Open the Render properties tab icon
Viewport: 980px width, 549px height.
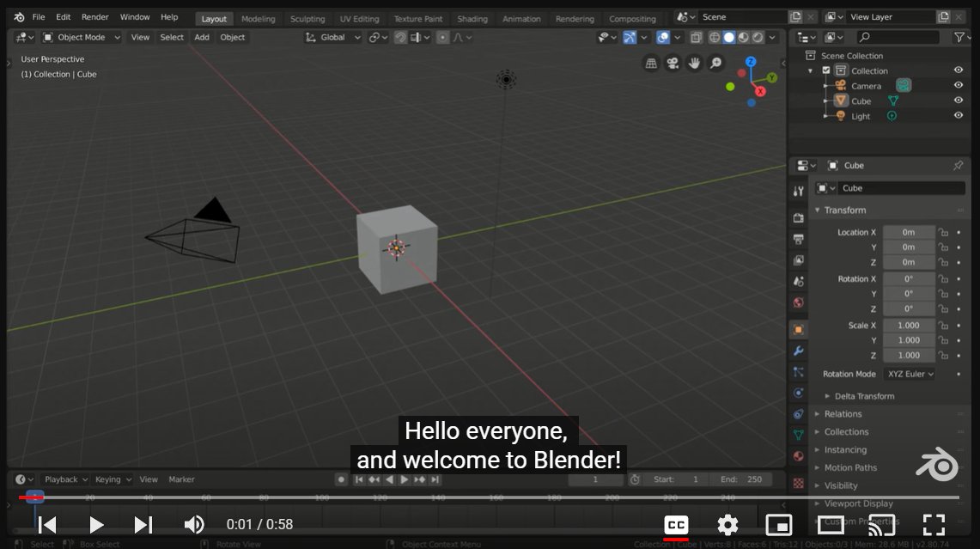point(798,217)
